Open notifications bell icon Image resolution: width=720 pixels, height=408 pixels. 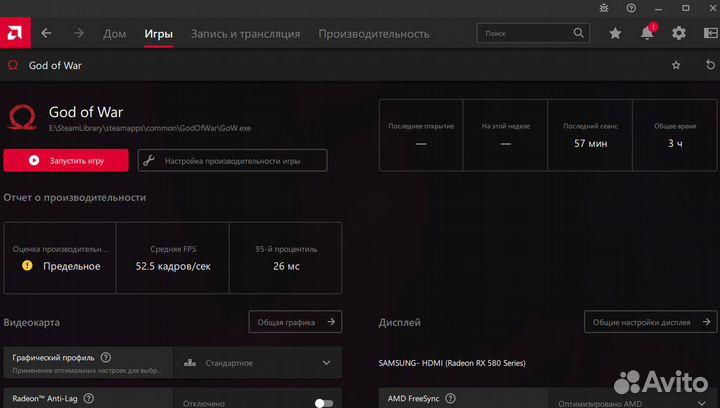(647, 33)
